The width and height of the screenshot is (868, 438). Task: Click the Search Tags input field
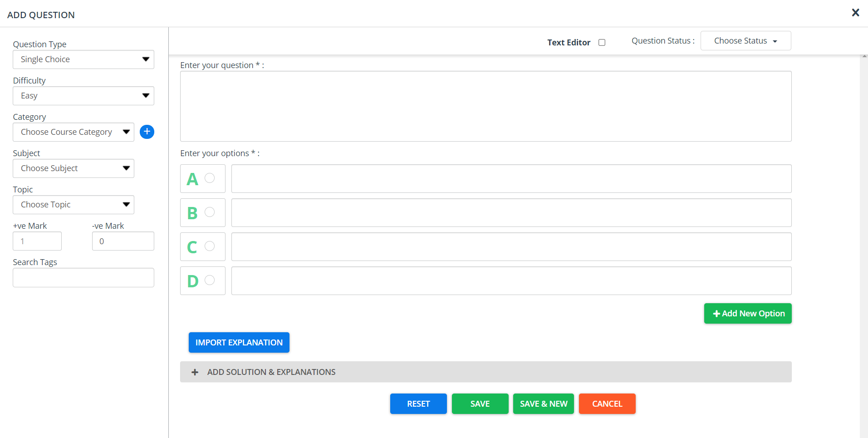click(83, 277)
